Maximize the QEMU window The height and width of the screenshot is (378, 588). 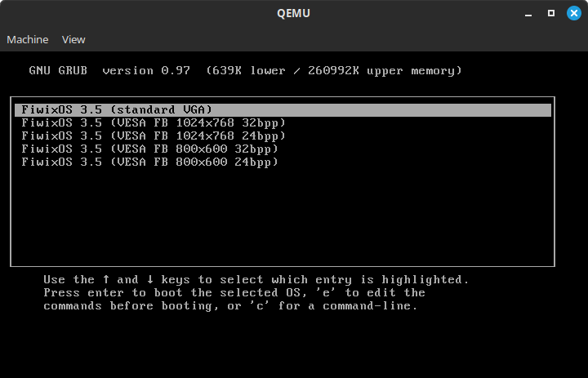click(x=551, y=13)
